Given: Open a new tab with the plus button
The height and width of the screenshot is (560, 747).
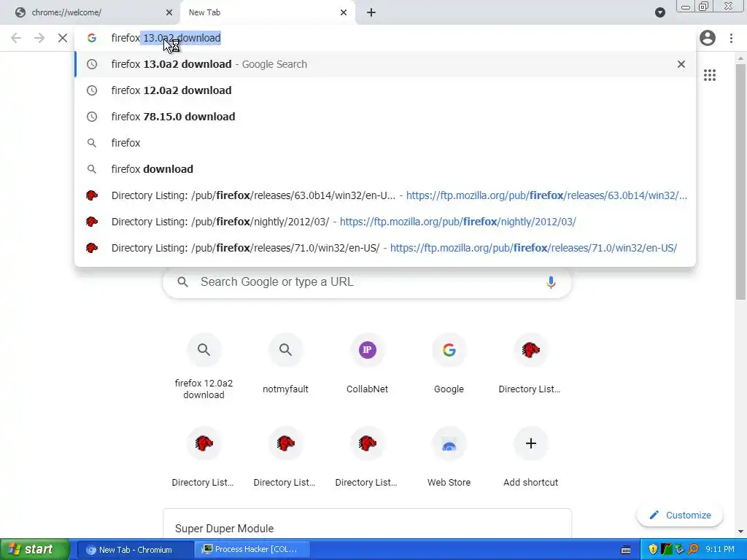Looking at the screenshot, I should (x=371, y=12).
